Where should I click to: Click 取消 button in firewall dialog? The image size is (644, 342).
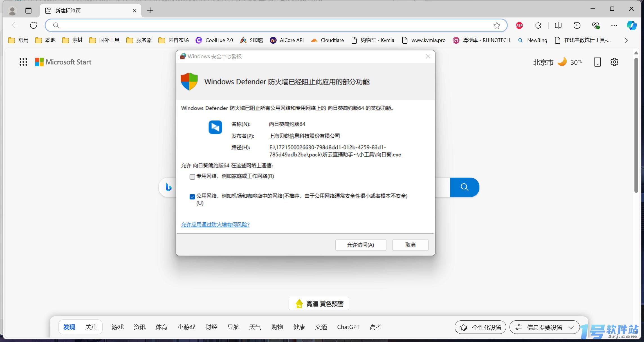click(410, 245)
